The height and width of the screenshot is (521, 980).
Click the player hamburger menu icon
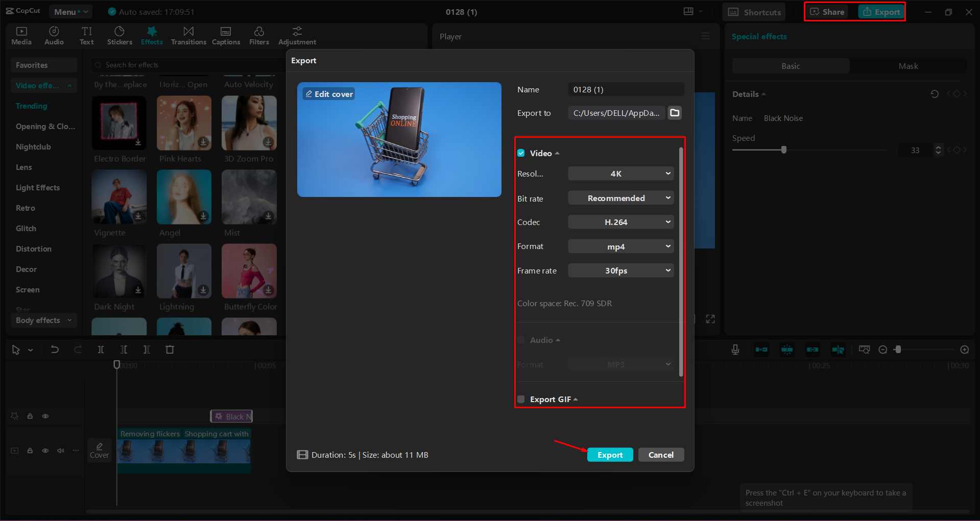[705, 36]
